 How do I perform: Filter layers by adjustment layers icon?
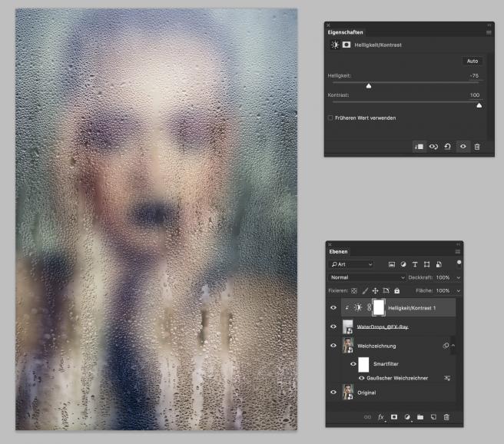pos(403,264)
